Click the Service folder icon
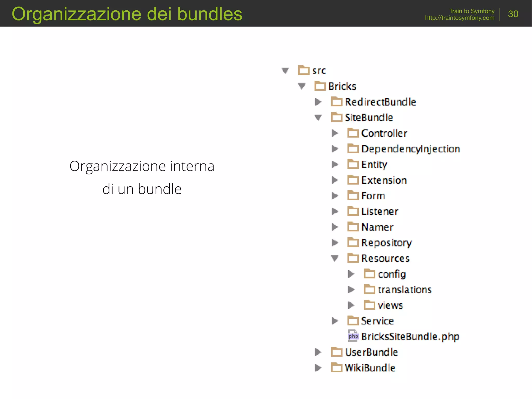The image size is (532, 399). click(x=353, y=320)
